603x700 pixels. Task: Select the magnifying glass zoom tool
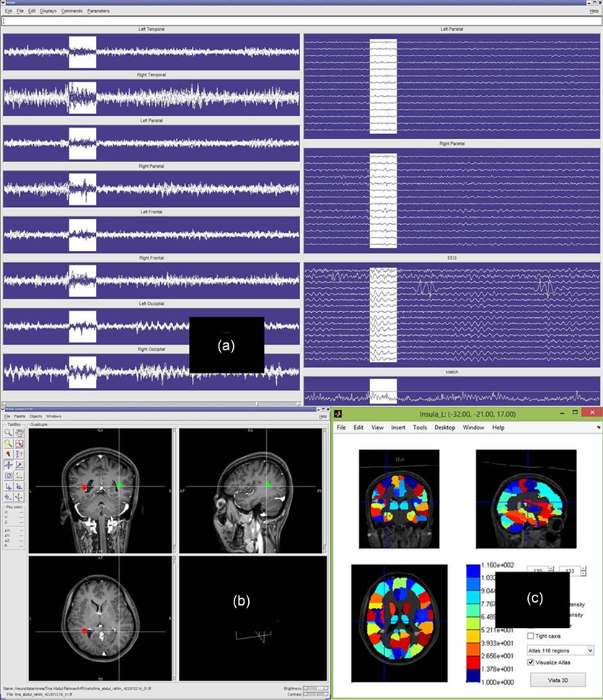click(7, 433)
